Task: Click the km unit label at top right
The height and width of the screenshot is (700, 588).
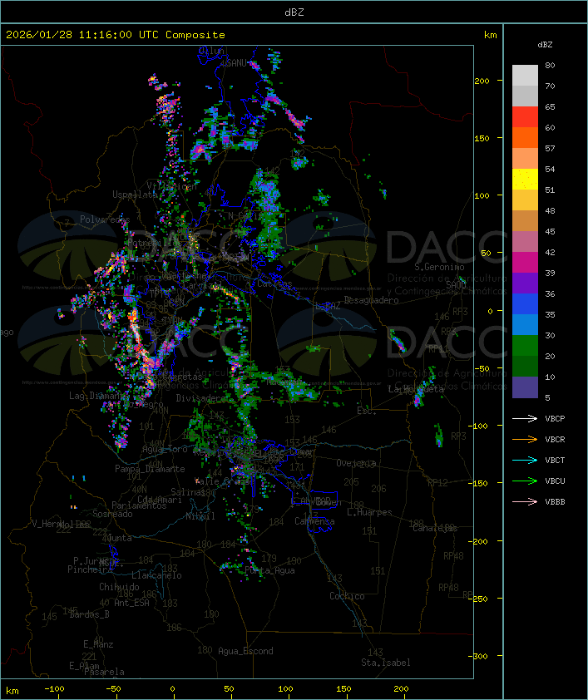Action: pyautogui.click(x=490, y=35)
